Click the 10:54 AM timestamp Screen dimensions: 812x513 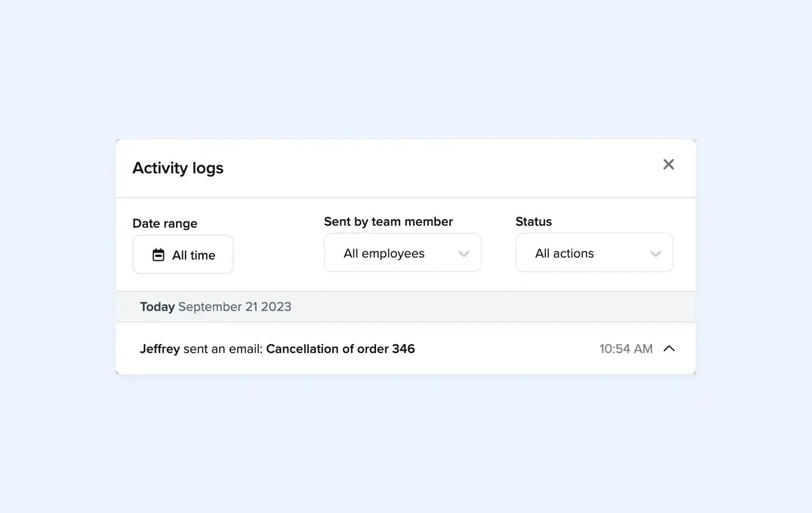point(626,349)
